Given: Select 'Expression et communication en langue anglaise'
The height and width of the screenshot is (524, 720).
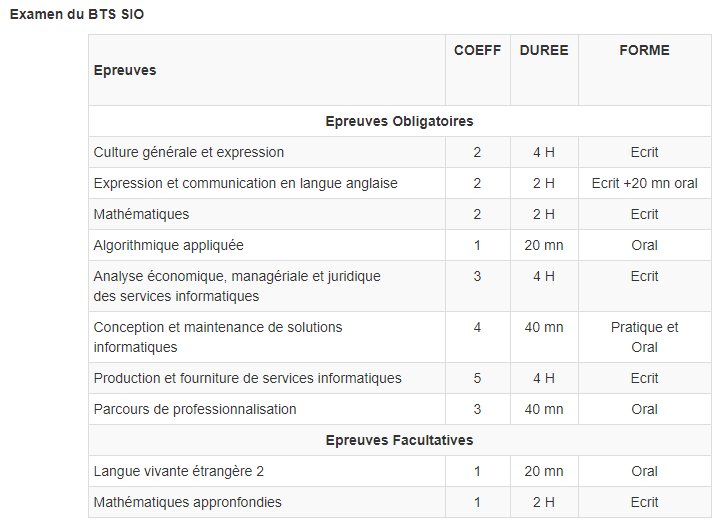Looking at the screenshot, I should click(245, 183).
